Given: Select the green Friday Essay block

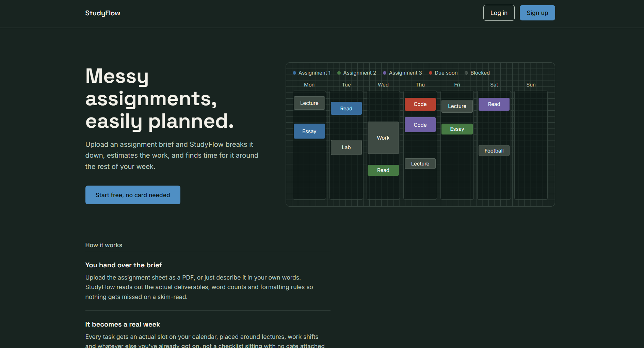Looking at the screenshot, I should tap(457, 129).
